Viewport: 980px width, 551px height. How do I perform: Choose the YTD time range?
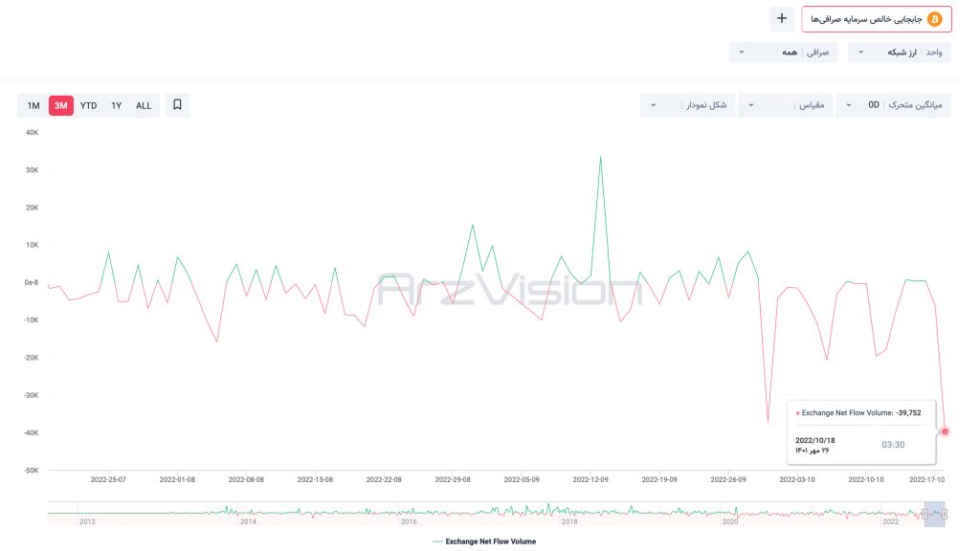pos(88,105)
